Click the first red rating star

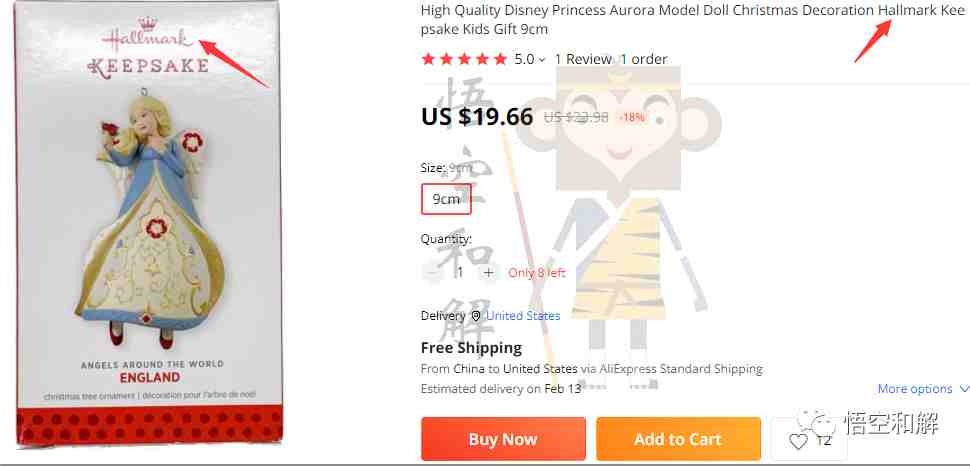[428, 59]
